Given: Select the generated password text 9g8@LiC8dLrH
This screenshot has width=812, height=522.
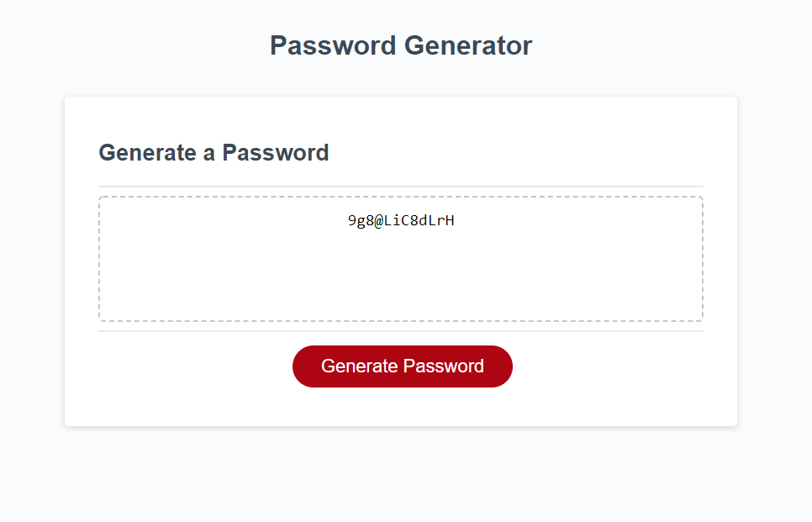Looking at the screenshot, I should coord(401,220).
